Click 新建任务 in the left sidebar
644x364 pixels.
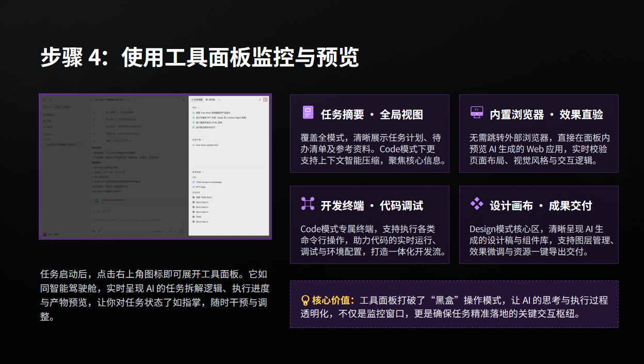(x=50, y=115)
